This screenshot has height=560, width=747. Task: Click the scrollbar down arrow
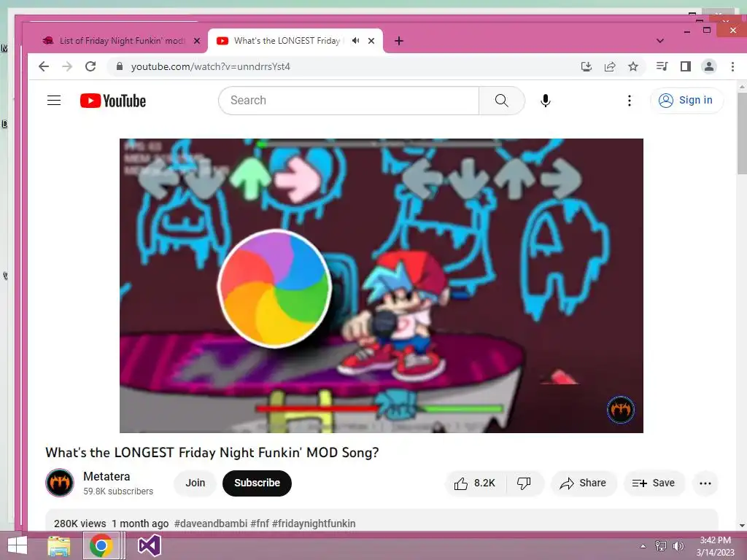click(742, 526)
